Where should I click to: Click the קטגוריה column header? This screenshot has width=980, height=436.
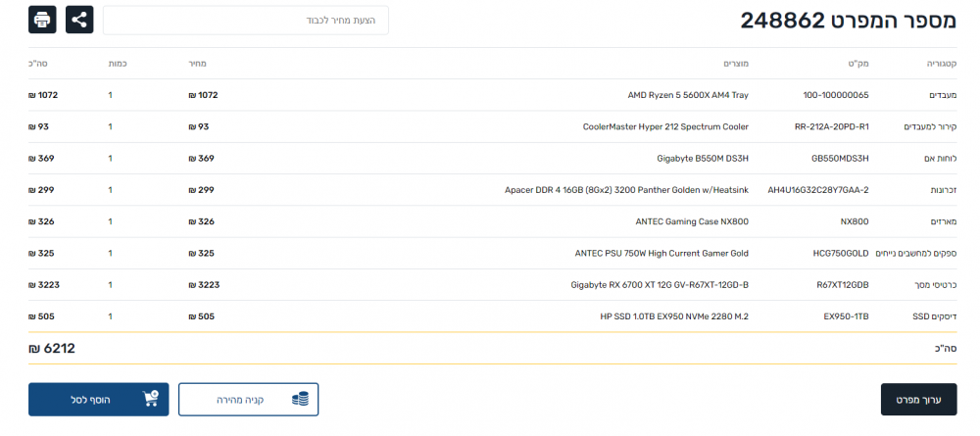coord(941,64)
